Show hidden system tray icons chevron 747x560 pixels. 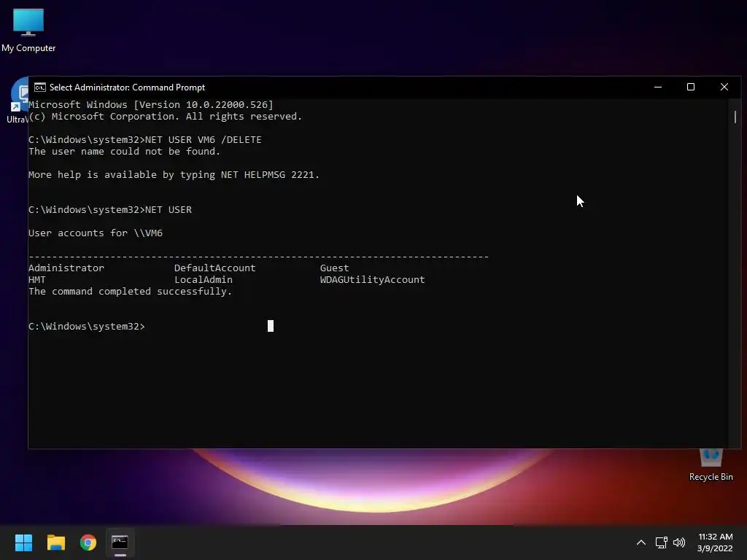coord(641,542)
